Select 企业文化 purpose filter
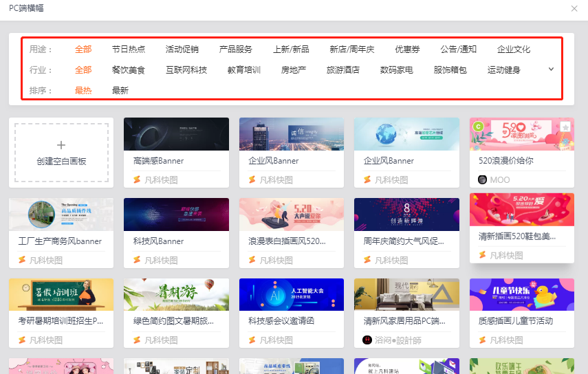 point(513,49)
